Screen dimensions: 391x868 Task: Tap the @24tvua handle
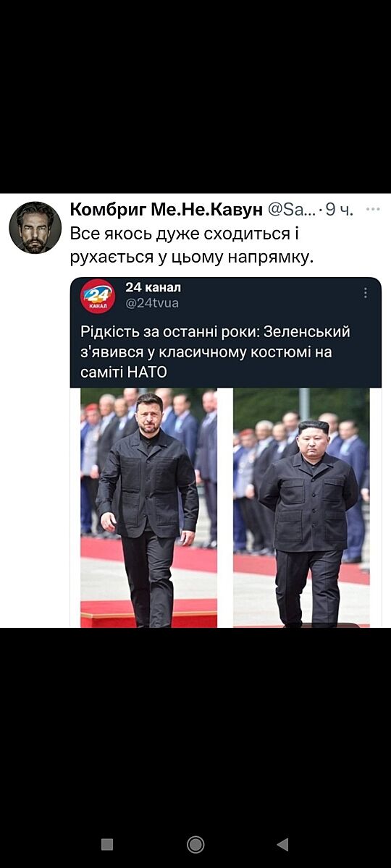(152, 303)
